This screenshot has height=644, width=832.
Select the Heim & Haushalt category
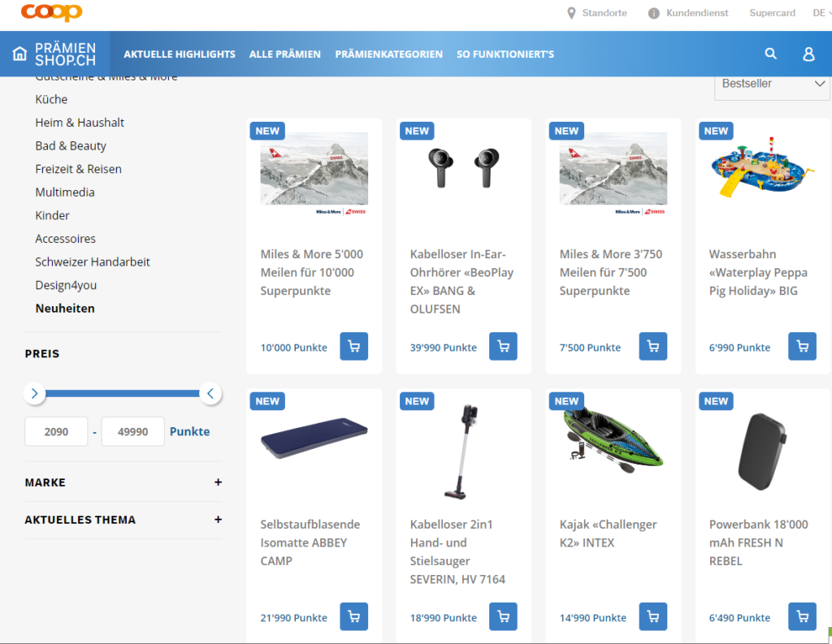[80, 123]
